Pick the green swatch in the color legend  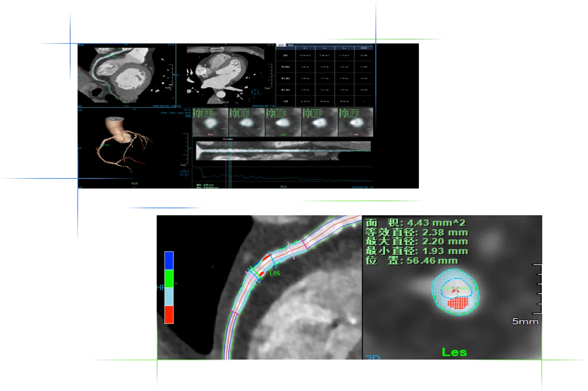(x=169, y=279)
